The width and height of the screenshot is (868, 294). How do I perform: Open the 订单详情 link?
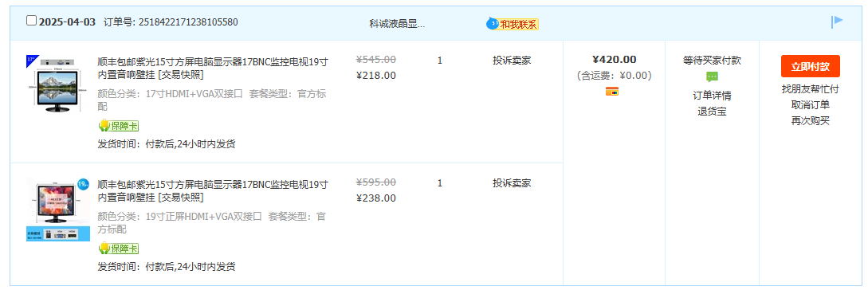coord(712,96)
